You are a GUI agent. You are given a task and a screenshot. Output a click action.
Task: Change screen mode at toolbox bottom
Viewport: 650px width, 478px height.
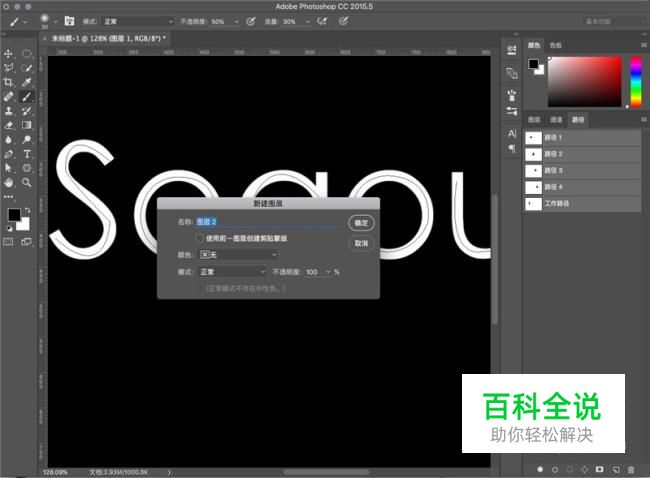tap(27, 242)
